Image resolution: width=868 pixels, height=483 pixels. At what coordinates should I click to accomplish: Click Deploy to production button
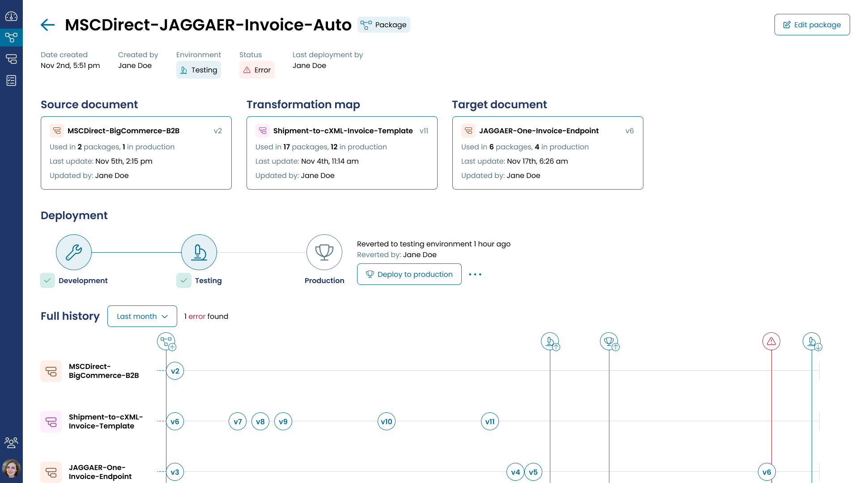point(409,274)
